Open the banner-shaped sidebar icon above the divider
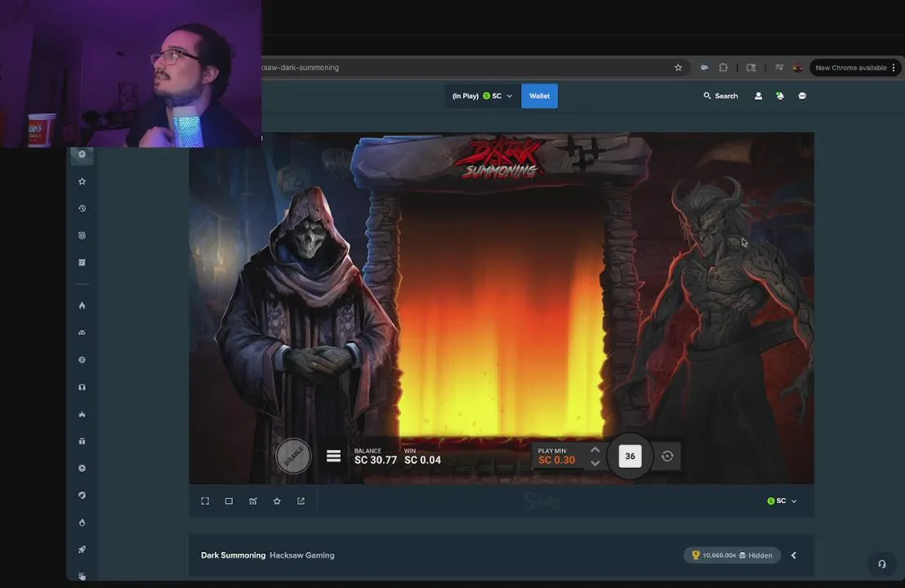Screen dimensions: 905x588 coord(82,262)
